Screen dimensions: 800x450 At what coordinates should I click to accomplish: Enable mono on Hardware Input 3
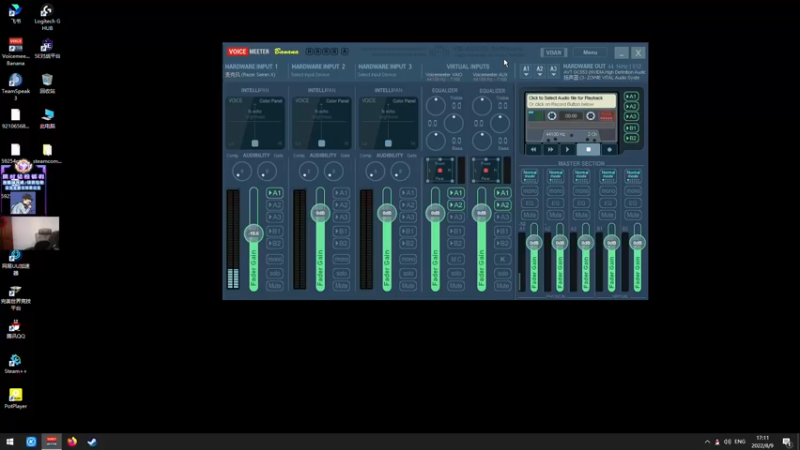click(408, 259)
